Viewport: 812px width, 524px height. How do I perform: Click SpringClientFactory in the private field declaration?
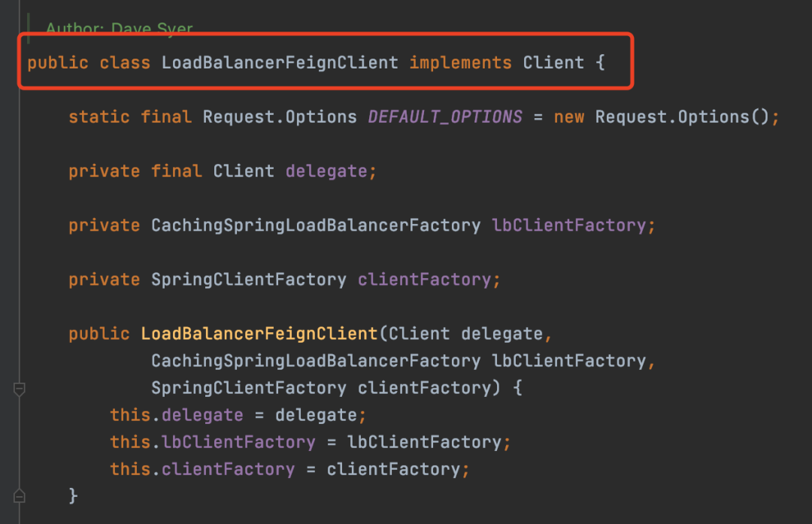249,280
